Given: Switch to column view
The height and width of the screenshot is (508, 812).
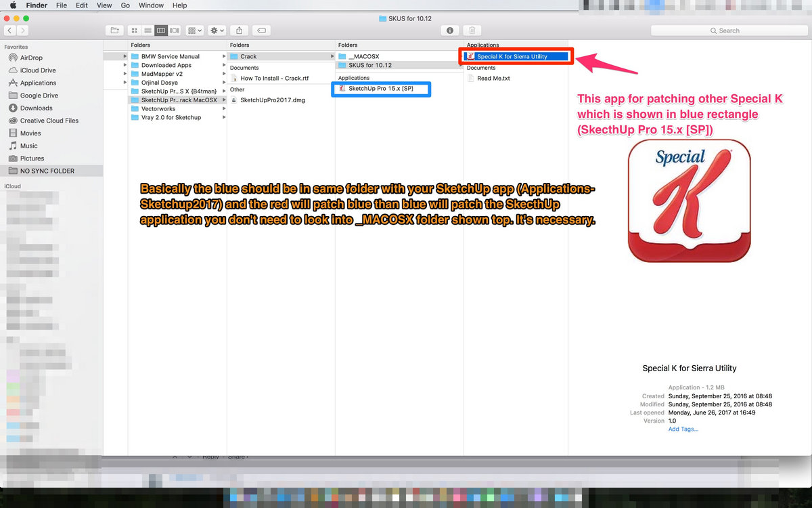Looking at the screenshot, I should click(161, 30).
